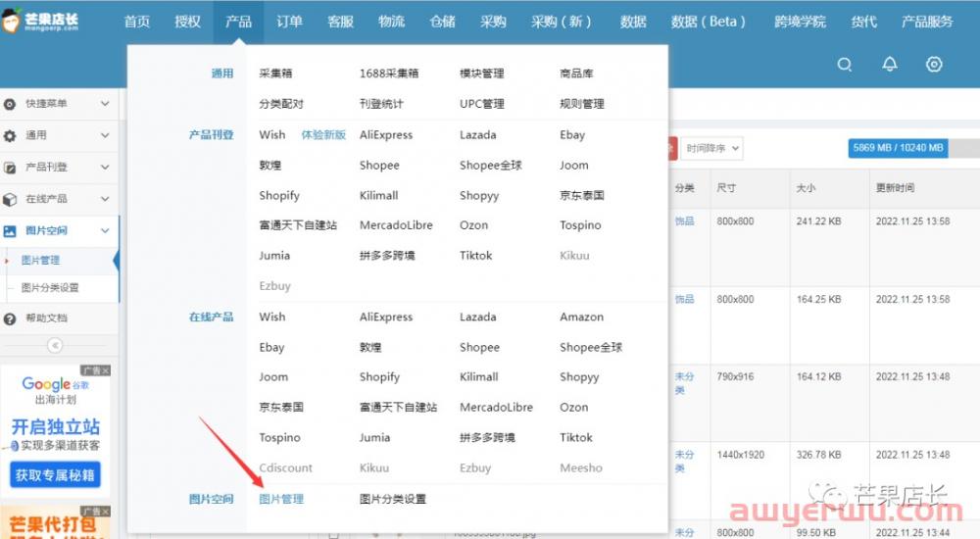
Task: Open the 客服 top menu
Action: pos(341,22)
